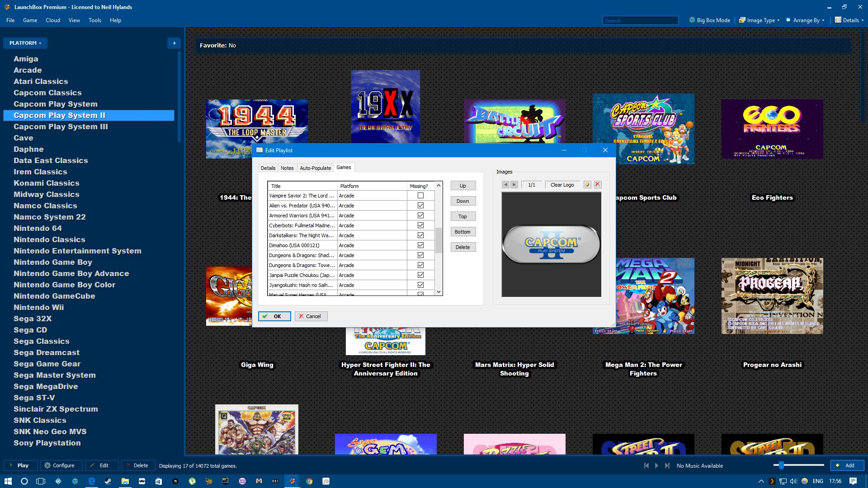Screen dimensions: 868x488
Task: Open the BBC app in taskbar
Action: click(275, 481)
